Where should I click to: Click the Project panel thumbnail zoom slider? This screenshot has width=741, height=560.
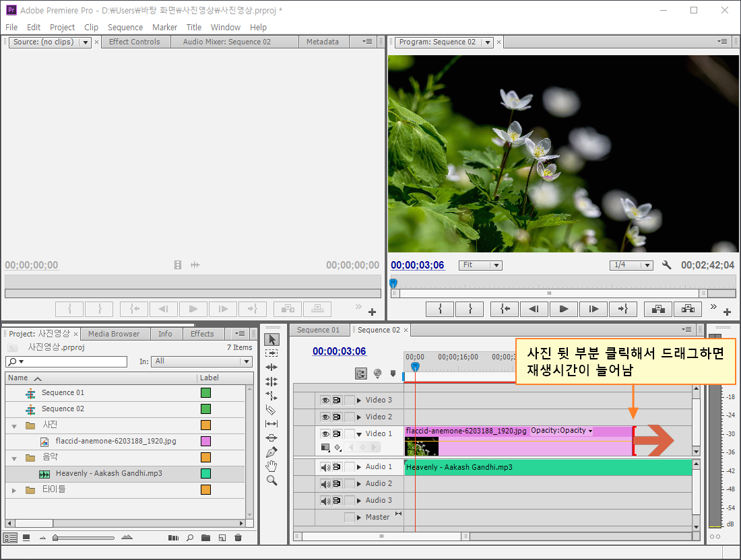click(x=84, y=538)
